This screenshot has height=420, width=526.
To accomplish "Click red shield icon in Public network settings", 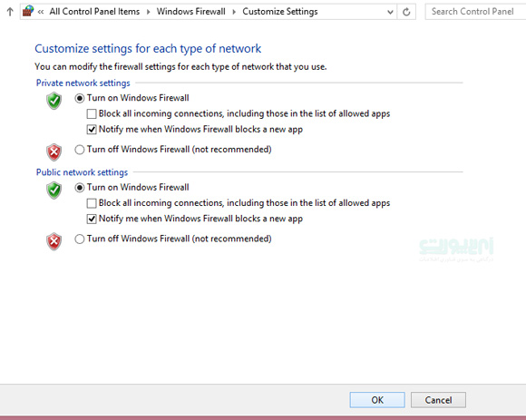I will pos(54,241).
